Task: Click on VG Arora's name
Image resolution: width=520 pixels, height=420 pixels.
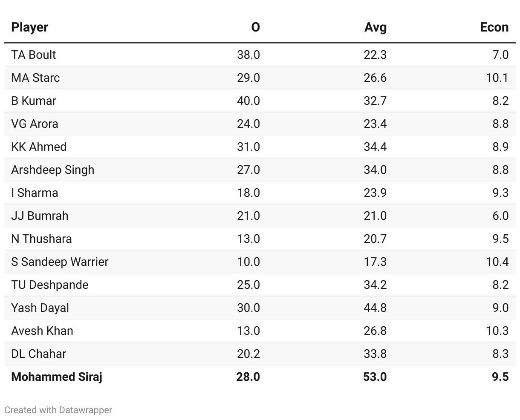Action: click(35, 124)
